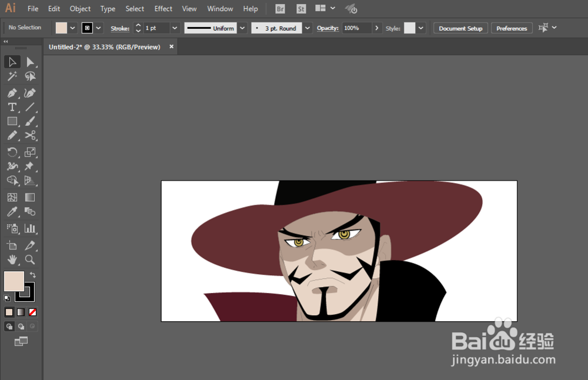This screenshot has height=380, width=588.
Task: Open the Uniform width profile dropdown
Action: click(x=243, y=28)
